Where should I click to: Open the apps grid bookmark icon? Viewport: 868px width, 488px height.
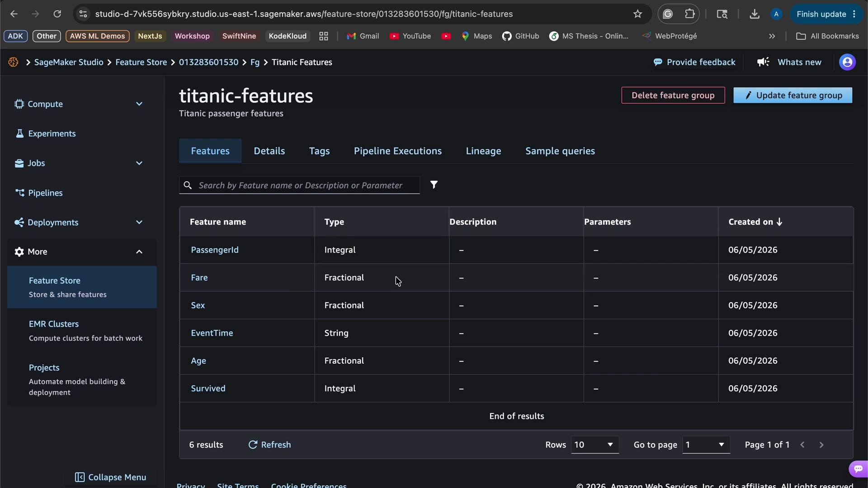pos(323,36)
